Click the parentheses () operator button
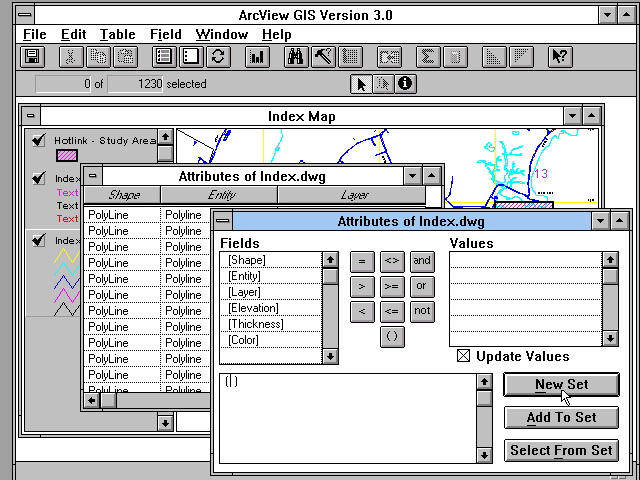 point(392,337)
